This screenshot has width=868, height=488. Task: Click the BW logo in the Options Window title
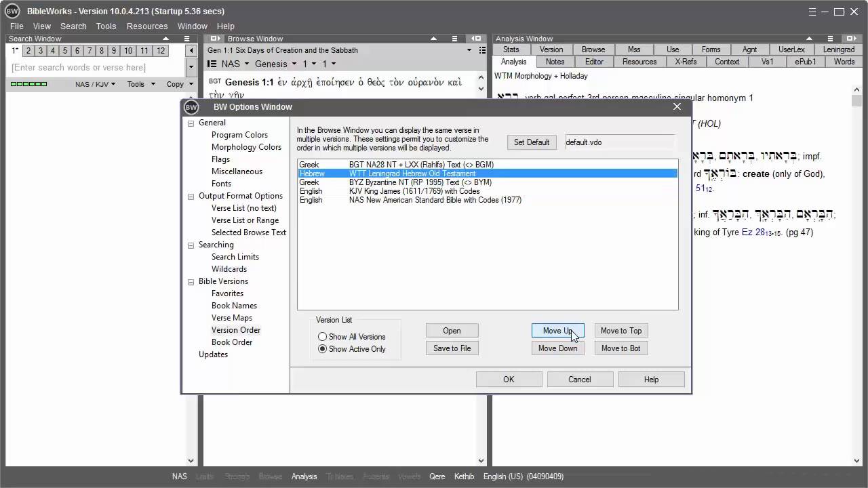click(191, 107)
